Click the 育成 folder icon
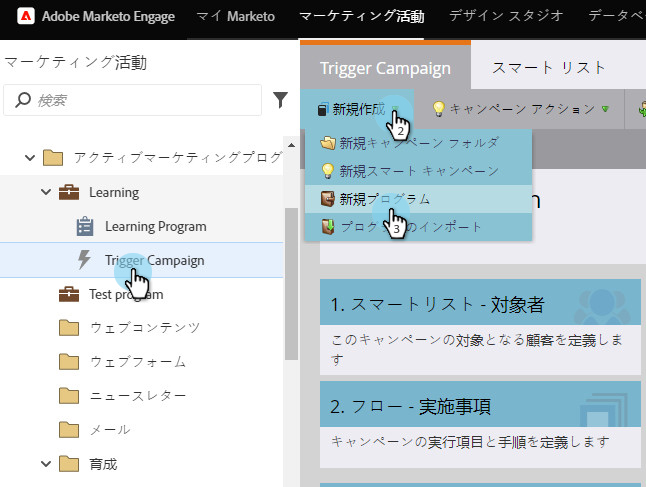The image size is (646, 487). (69, 464)
